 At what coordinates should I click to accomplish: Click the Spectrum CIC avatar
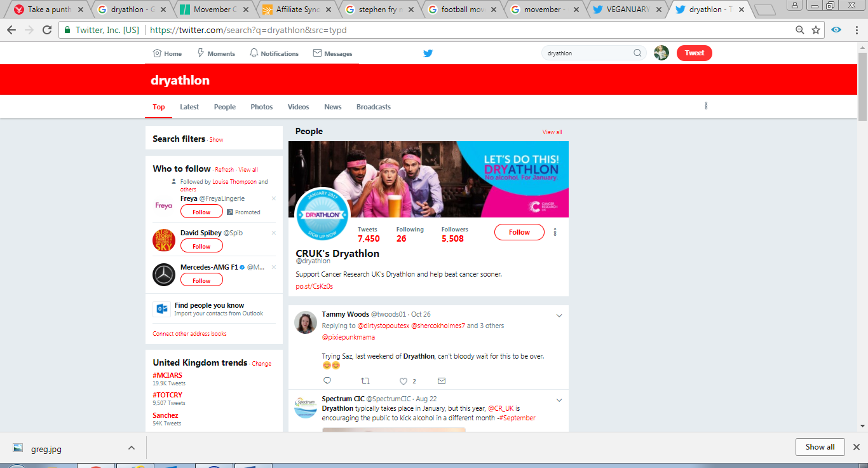306,407
